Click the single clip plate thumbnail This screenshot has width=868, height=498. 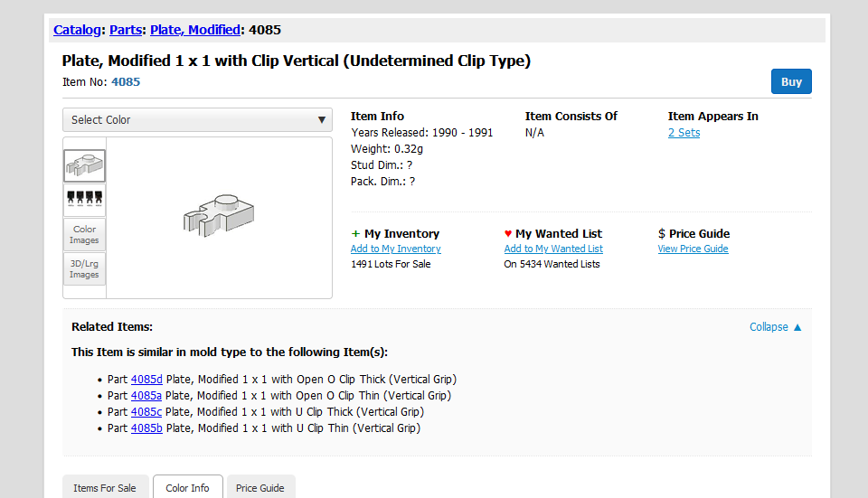click(x=84, y=165)
